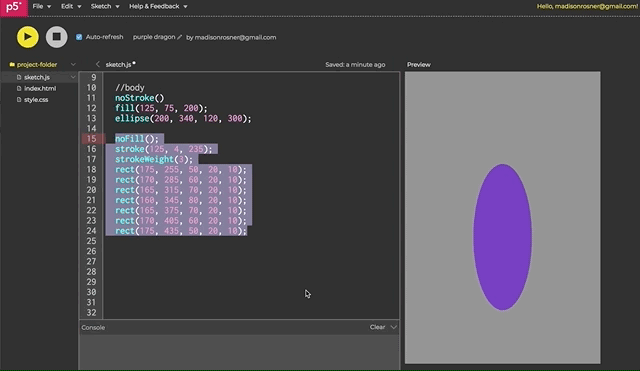Click the purple ellipse in preview
The height and width of the screenshot is (371, 640).
point(502,237)
